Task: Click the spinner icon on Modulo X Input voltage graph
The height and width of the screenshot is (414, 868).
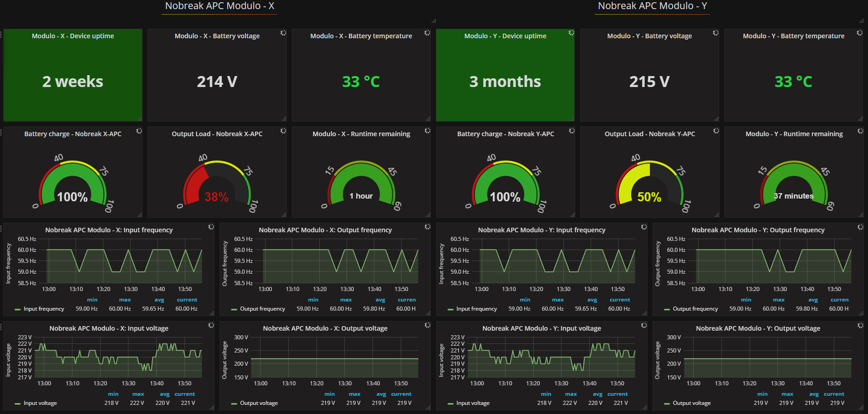Action: (211, 325)
